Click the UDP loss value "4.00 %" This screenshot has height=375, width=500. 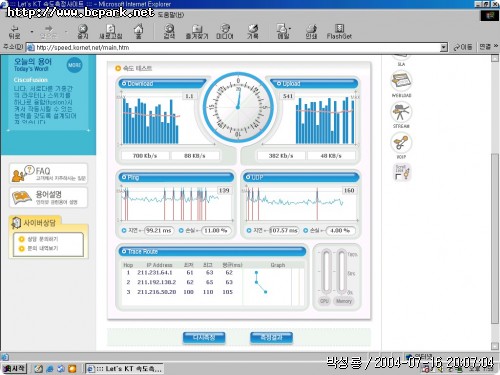(340, 230)
